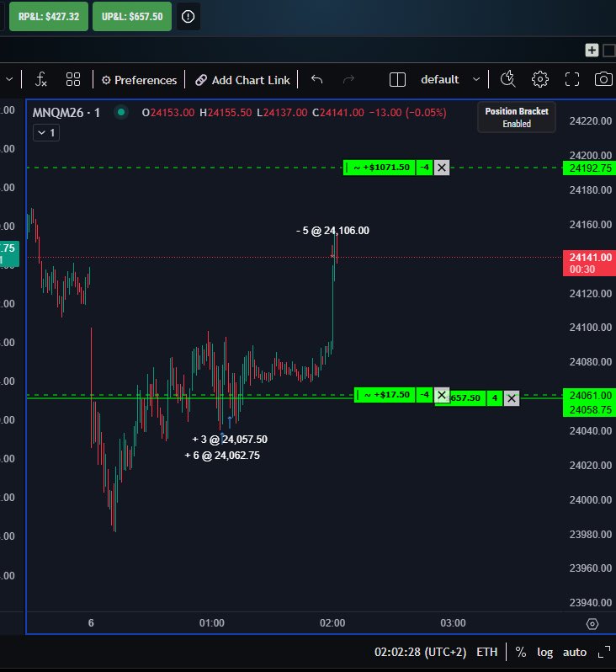This screenshot has width=616, height=672.
Task: Open the templates grid icon
Action: [73, 80]
